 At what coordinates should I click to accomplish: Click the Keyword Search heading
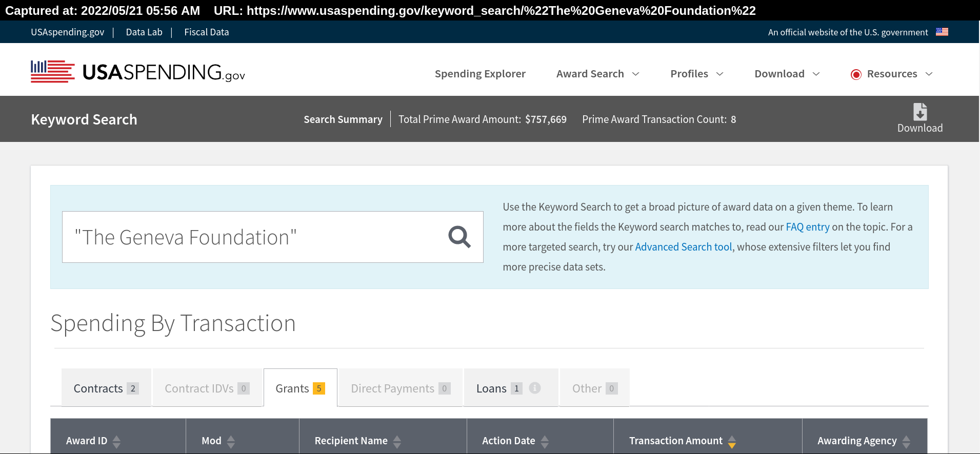[84, 119]
